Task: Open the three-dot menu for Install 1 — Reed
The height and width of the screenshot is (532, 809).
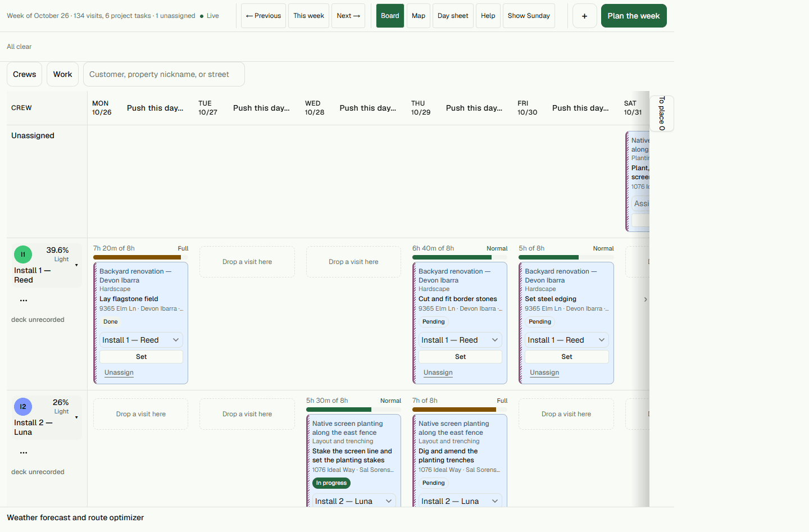Action: click(x=24, y=301)
